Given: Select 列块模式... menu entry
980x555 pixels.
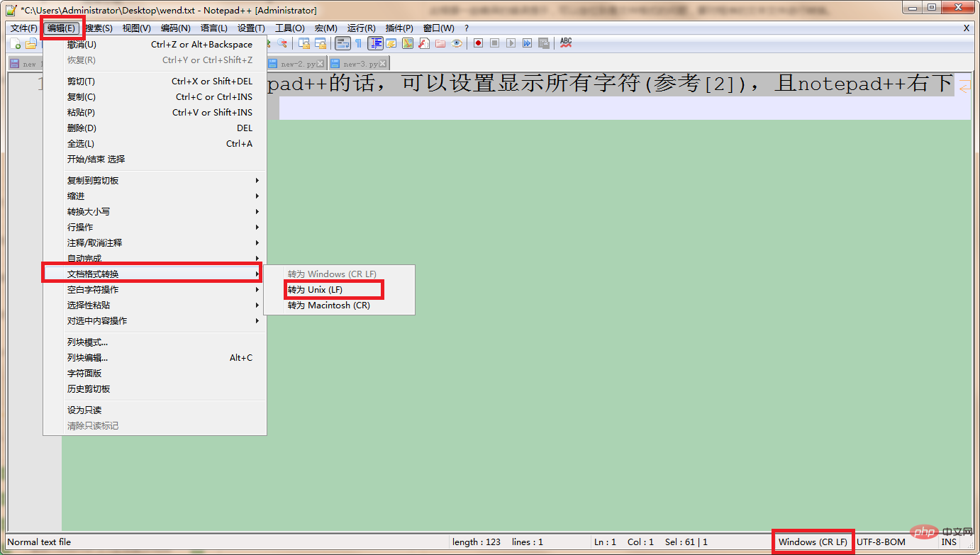Looking at the screenshot, I should (x=155, y=342).
